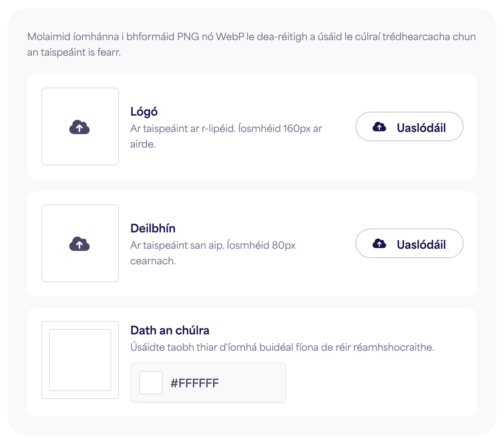
Task: Click the intro paragraph recommending PNG nó WebP
Action: point(252,44)
